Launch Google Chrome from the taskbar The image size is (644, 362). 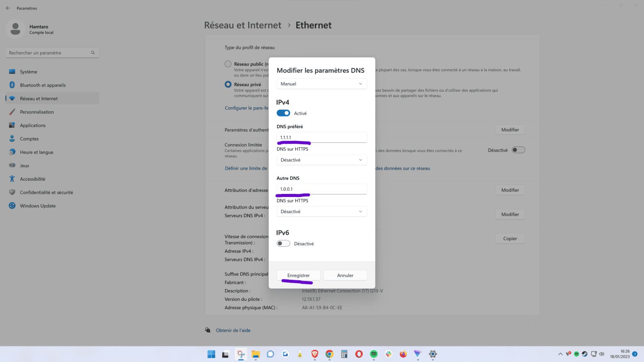329,354
